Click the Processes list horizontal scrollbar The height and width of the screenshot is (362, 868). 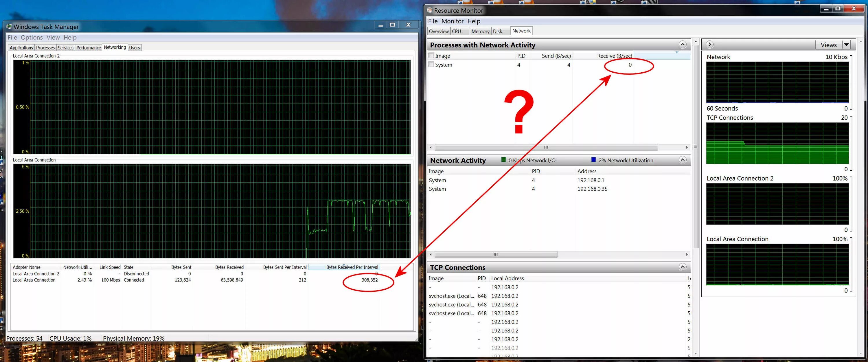(x=546, y=147)
